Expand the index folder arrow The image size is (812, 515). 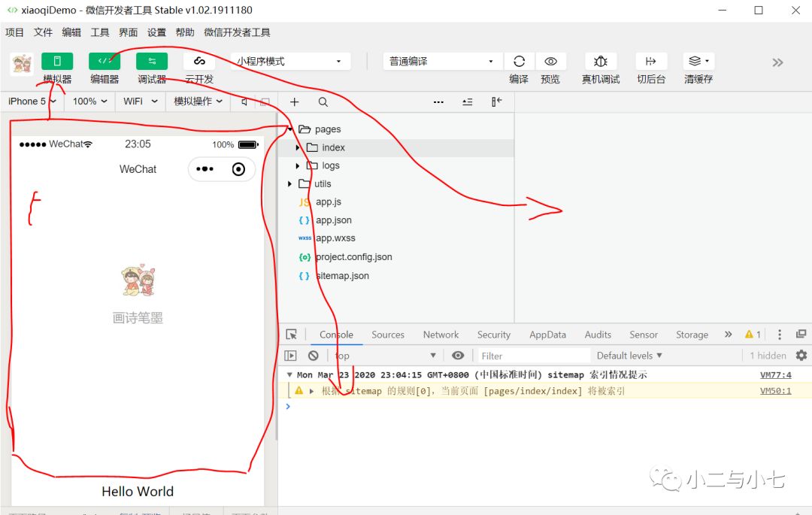tap(297, 147)
